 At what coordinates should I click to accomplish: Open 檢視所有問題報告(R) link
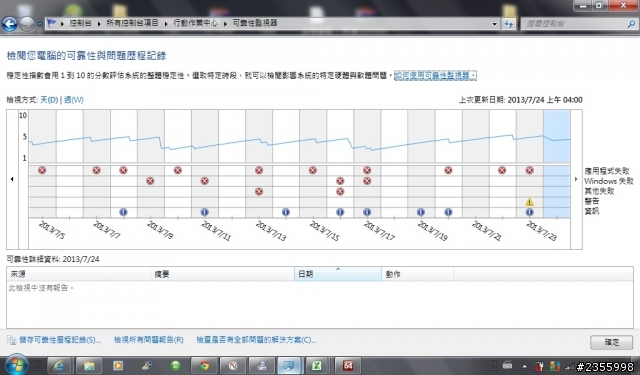149,340
